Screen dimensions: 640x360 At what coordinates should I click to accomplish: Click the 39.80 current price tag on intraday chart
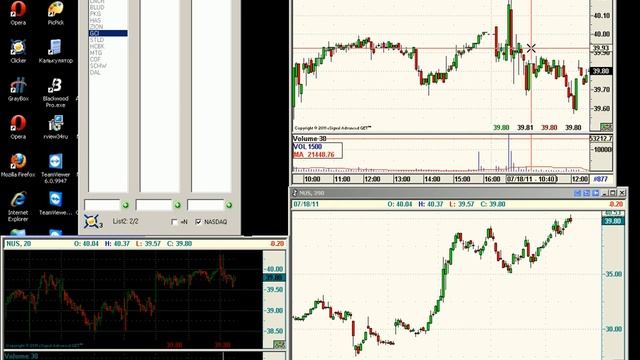coord(601,71)
